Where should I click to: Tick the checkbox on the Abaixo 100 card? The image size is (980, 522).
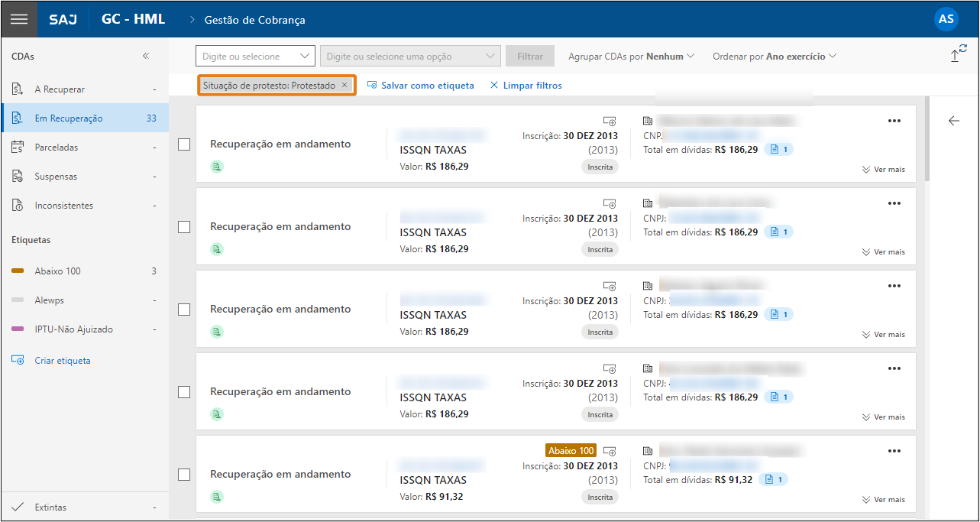[x=184, y=475]
